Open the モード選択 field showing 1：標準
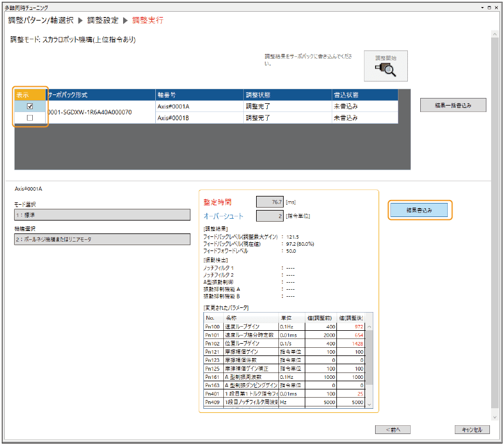Image resolution: width=504 pixels, height=444 pixels. tap(102, 215)
